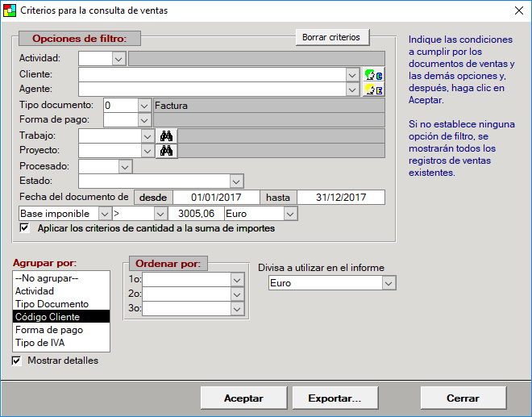
Task: Click the application icon in the title bar
Action: pyautogui.click(x=10, y=10)
